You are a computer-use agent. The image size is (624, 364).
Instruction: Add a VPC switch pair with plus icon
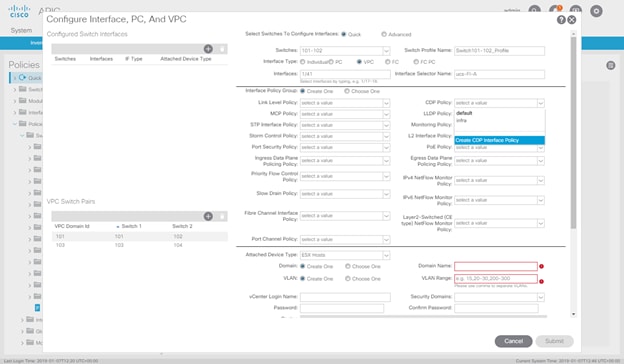pos(208,216)
